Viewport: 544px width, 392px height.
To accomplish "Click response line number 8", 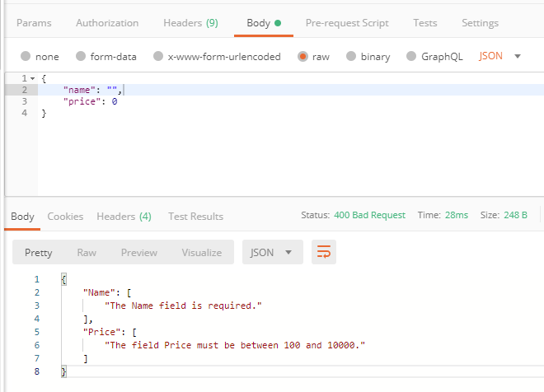I will pos(37,371).
